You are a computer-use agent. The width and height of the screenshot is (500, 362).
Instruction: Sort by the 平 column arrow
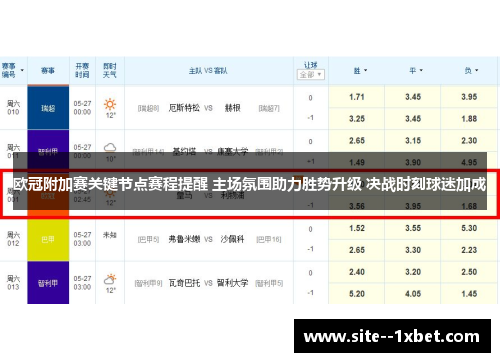421,70
